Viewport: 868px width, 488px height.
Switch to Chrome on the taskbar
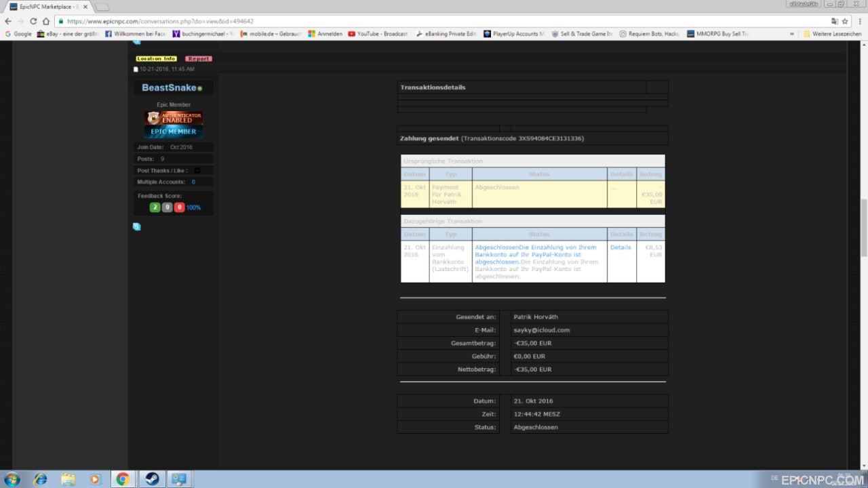[x=123, y=479]
